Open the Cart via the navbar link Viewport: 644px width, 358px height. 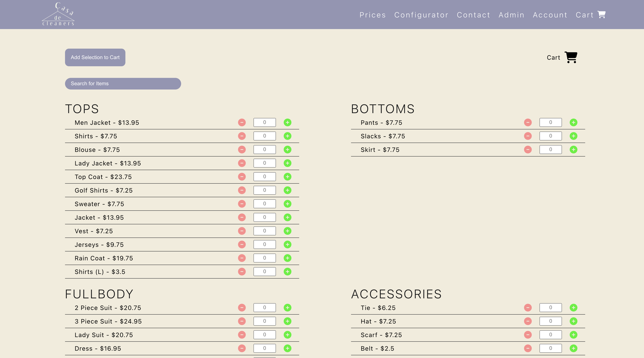(x=585, y=15)
